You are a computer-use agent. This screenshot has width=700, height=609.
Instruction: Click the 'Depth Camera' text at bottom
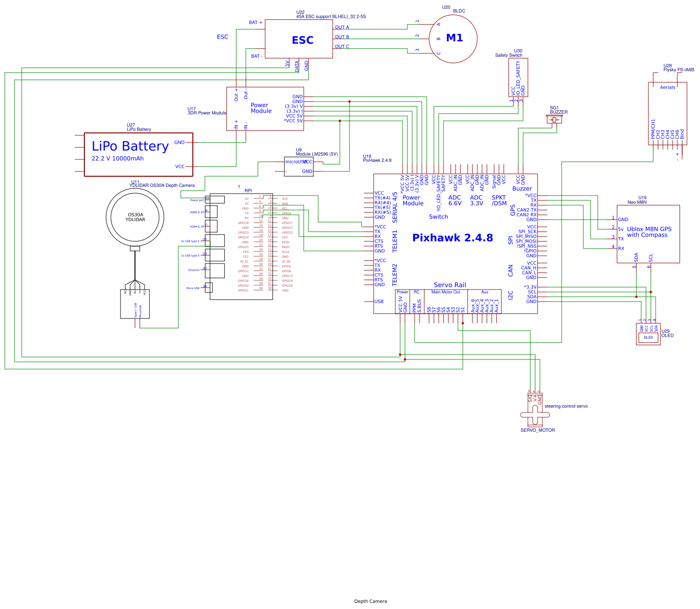[370, 601]
